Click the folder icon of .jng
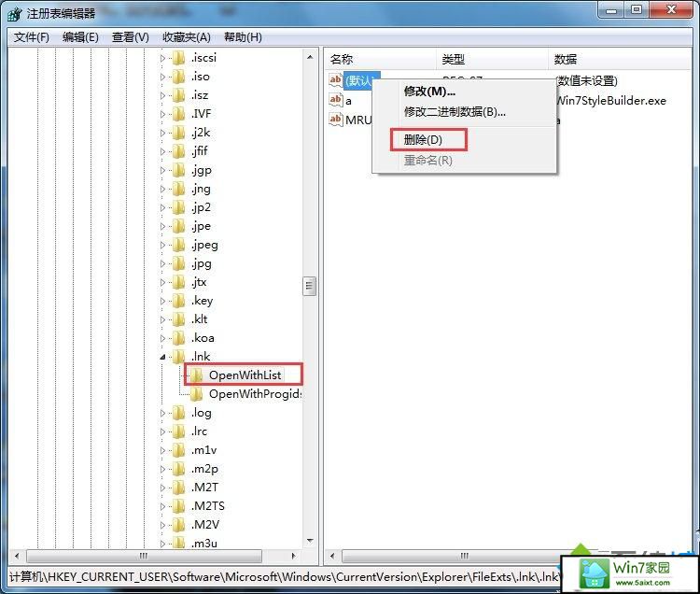The image size is (700, 594). [x=179, y=189]
